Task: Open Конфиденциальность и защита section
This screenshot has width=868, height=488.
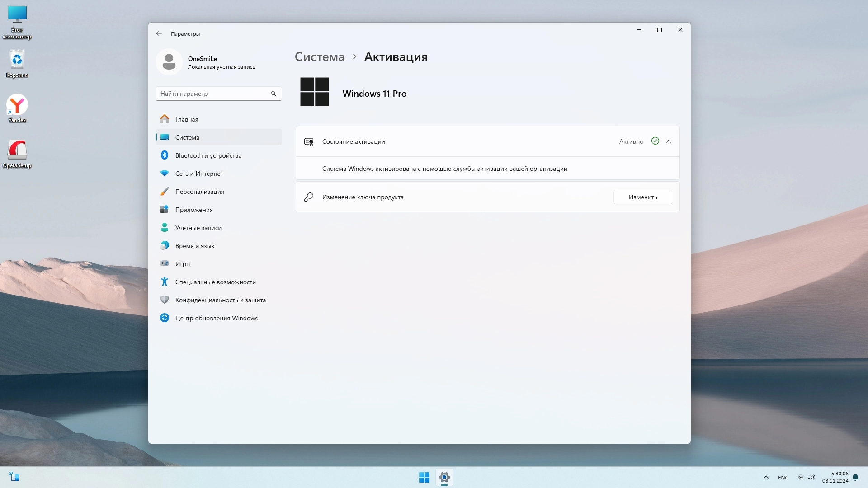Action: (x=220, y=300)
